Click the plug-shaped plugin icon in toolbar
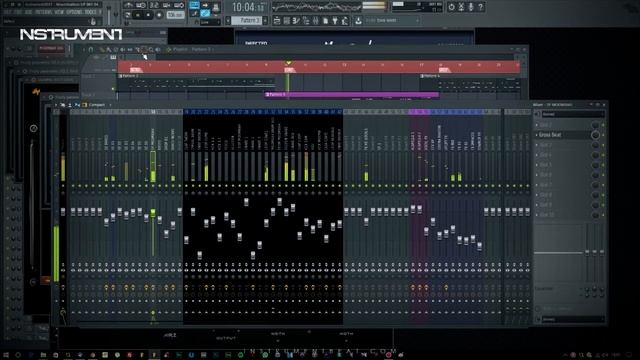 pos(336,20)
